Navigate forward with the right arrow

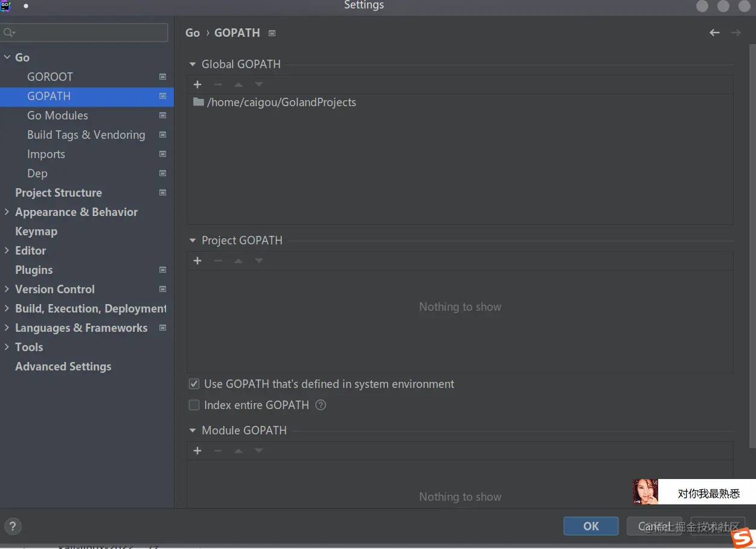coord(735,33)
